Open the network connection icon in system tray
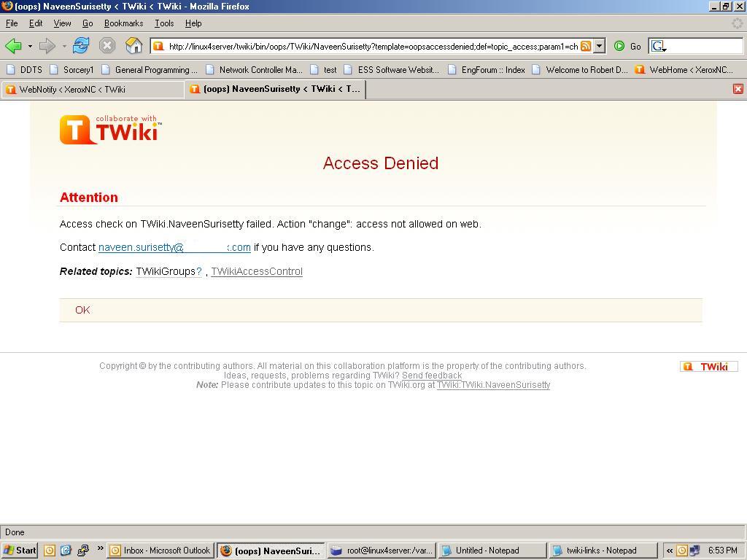The height and width of the screenshot is (560, 747). [x=694, y=550]
